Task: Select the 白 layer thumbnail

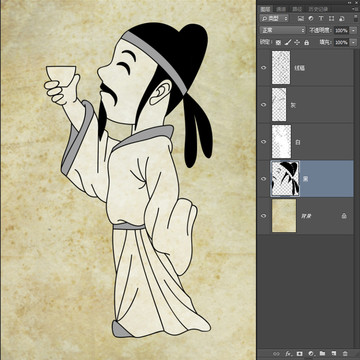Action: tap(281, 141)
